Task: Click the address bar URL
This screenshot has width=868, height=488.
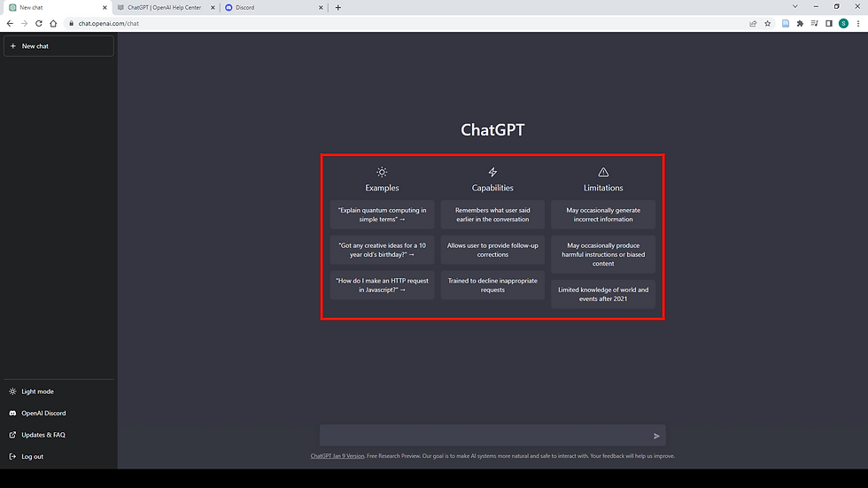Action: pos(108,23)
